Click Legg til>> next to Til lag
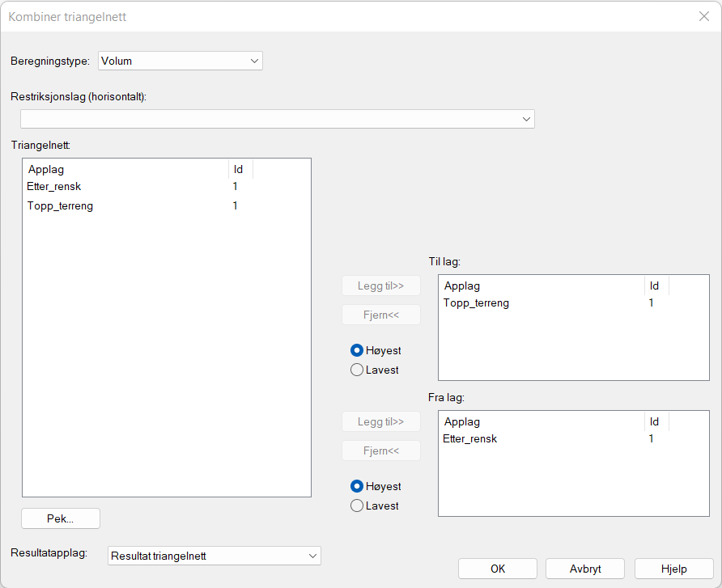The height and width of the screenshot is (588, 722). [380, 286]
